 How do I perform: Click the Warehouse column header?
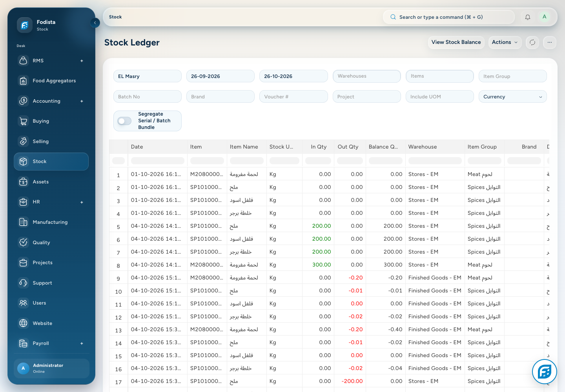click(435, 147)
